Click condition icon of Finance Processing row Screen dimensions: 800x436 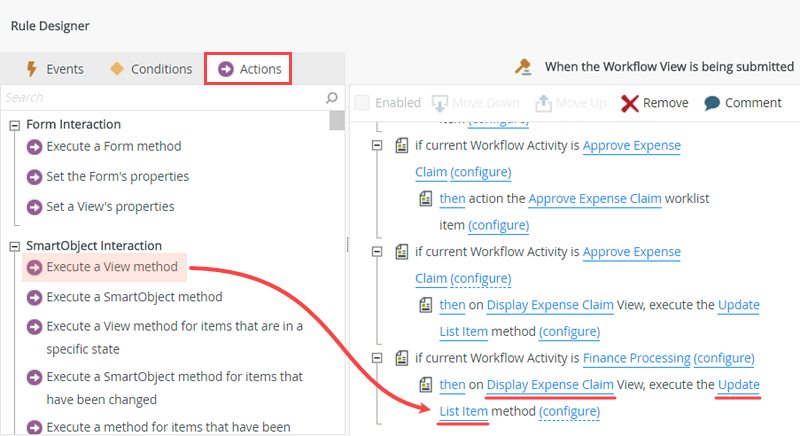click(x=402, y=358)
